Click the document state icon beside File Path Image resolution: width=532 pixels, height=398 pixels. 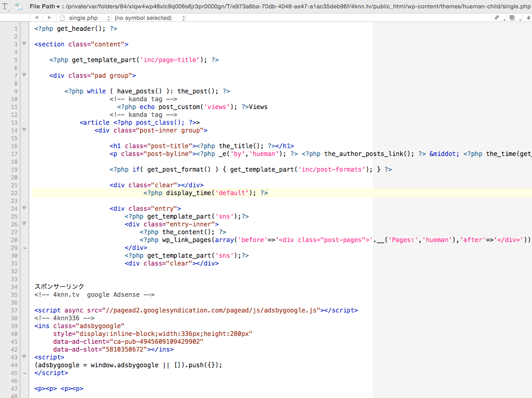(x=19, y=6)
